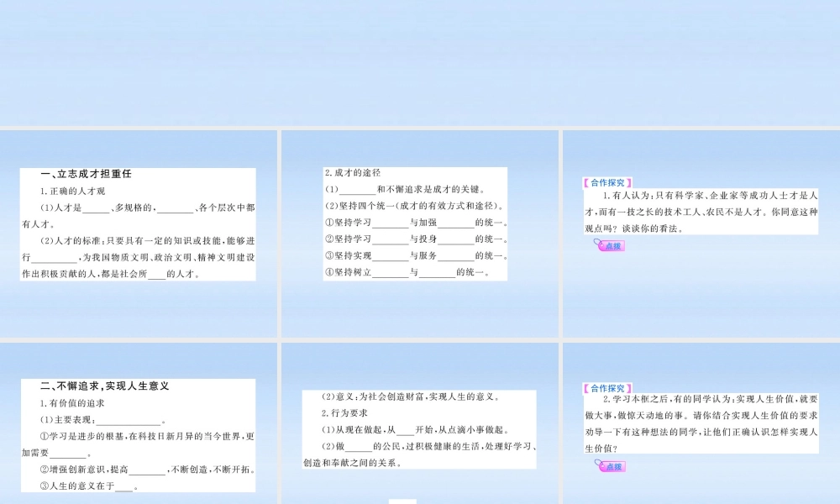
Task: Open the slide titled 一、立志成才担重任
Action: tap(139, 234)
